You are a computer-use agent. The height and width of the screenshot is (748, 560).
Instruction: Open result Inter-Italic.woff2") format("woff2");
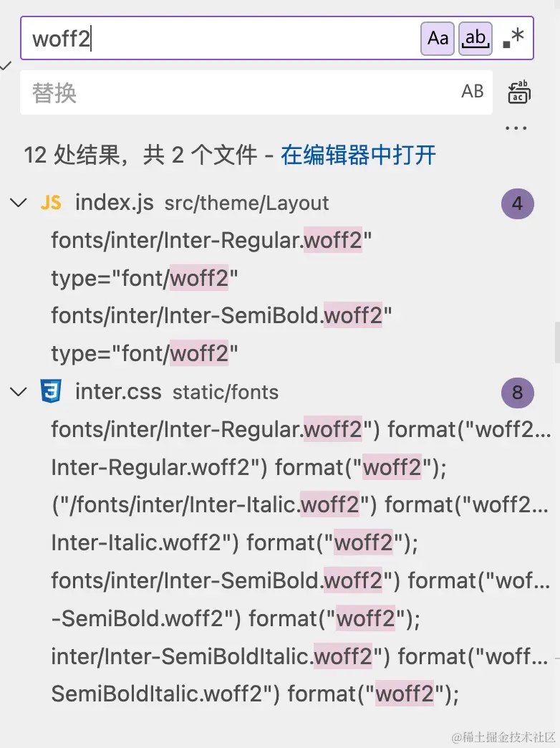(234, 542)
